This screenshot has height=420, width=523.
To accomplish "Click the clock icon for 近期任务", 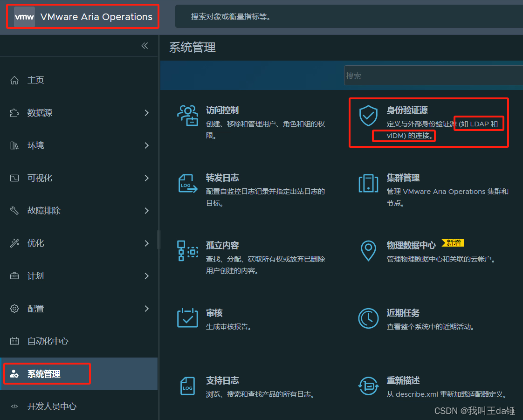I will [368, 318].
